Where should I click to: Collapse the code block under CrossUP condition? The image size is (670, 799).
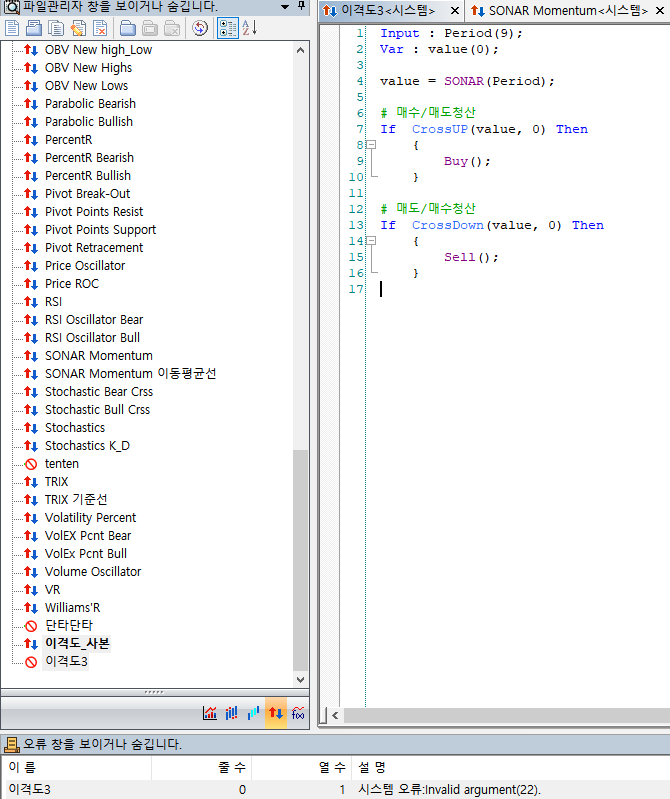(370, 145)
